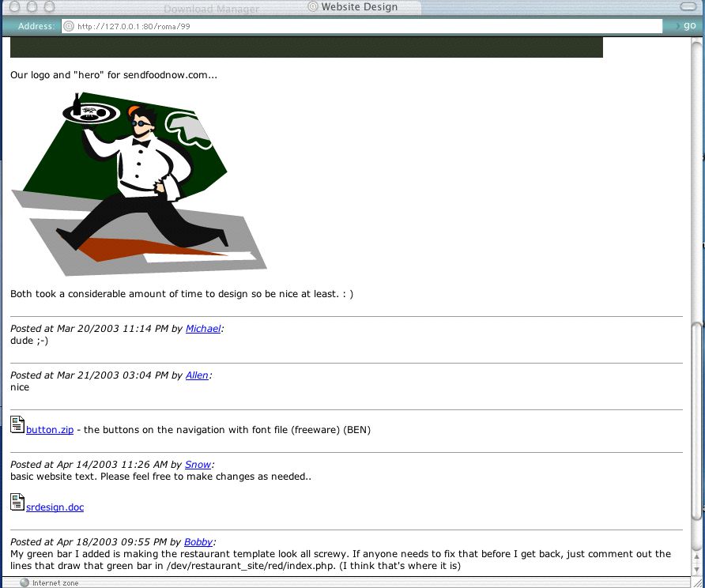The height and width of the screenshot is (588, 705).
Task: Click into the address URL field
Action: pyautogui.click(x=362, y=26)
